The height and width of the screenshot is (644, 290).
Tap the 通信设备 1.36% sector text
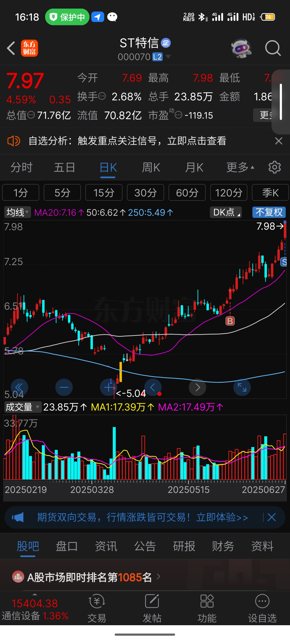pyautogui.click(x=35, y=616)
